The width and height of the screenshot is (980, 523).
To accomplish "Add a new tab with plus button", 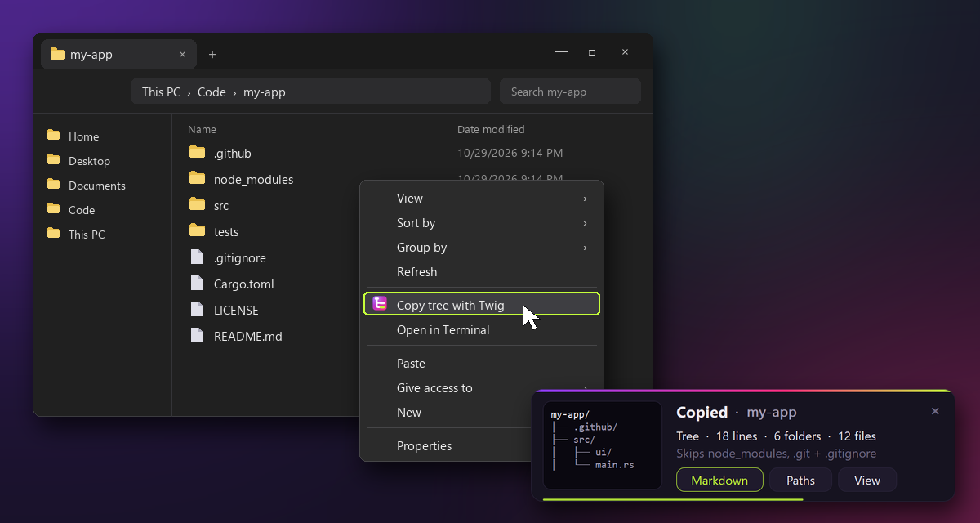I will point(212,55).
